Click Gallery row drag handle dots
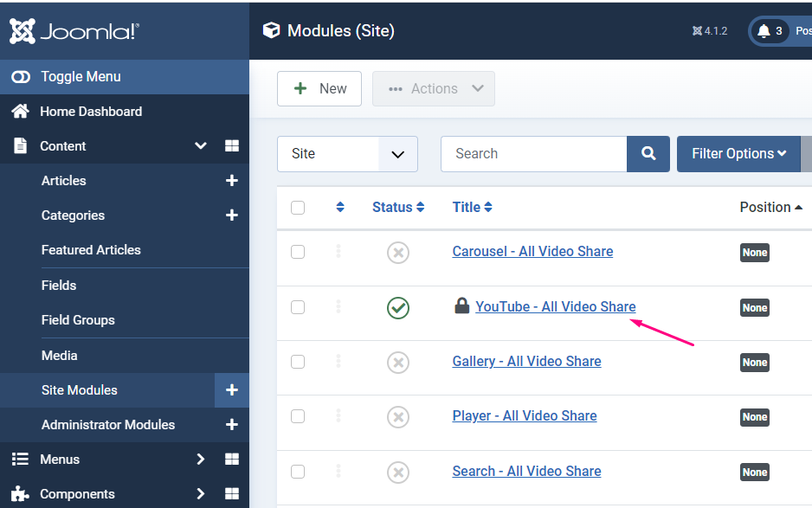 pos(338,361)
